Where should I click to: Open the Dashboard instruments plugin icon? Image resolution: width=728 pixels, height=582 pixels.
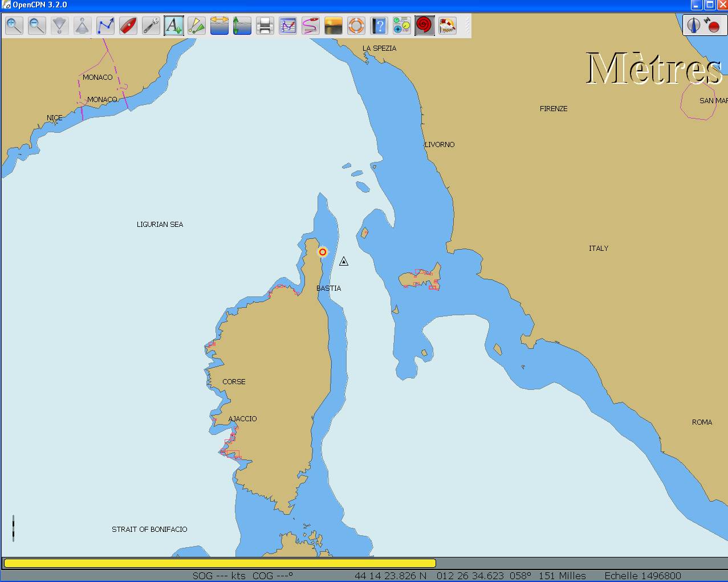click(402, 26)
